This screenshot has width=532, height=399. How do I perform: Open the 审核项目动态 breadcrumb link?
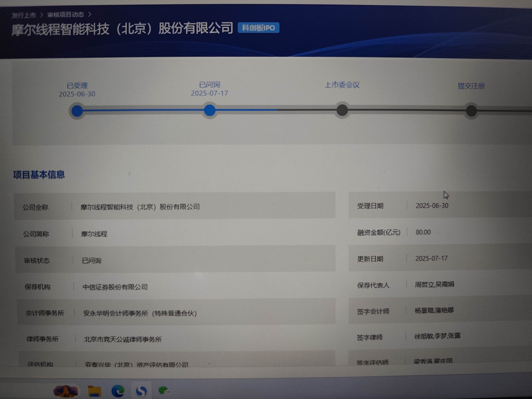tap(66, 15)
